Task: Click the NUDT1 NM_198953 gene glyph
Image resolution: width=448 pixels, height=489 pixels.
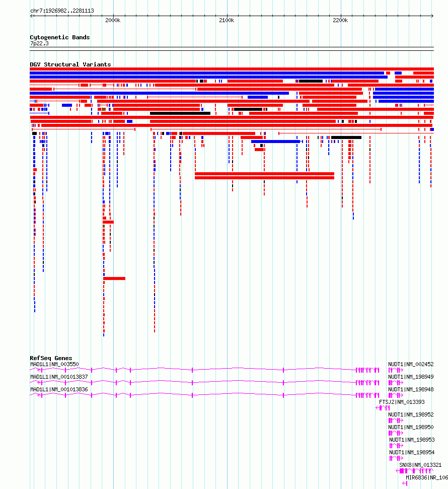Action: [x=396, y=446]
